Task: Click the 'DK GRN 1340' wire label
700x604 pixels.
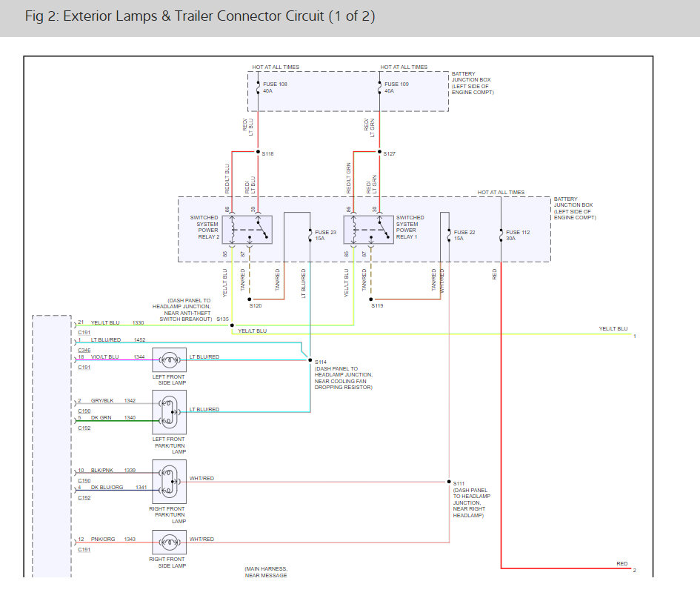Action: coord(113,418)
